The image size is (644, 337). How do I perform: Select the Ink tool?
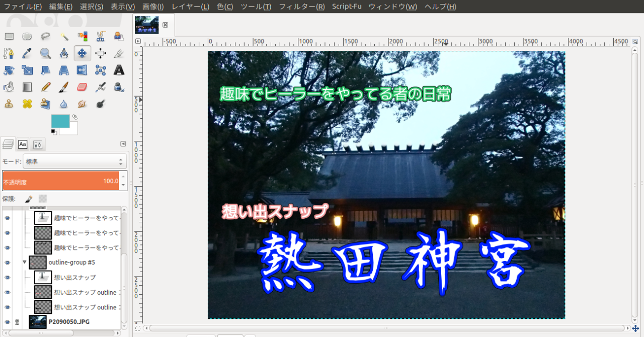coord(119,87)
